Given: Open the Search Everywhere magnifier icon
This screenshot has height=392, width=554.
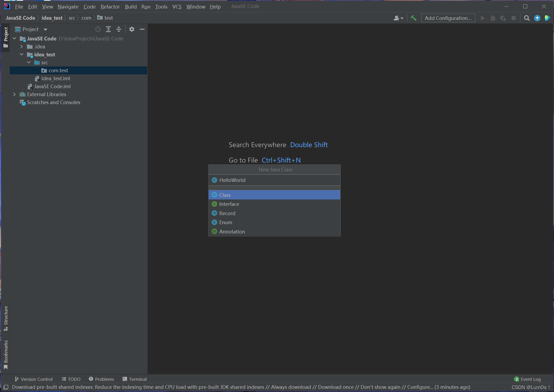Looking at the screenshot, I should pyautogui.click(x=527, y=18).
